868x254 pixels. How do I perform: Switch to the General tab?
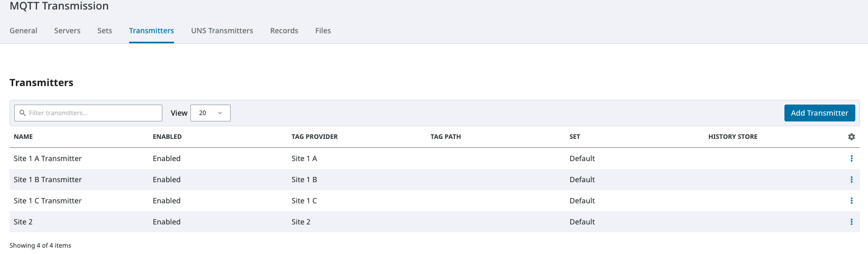23,31
